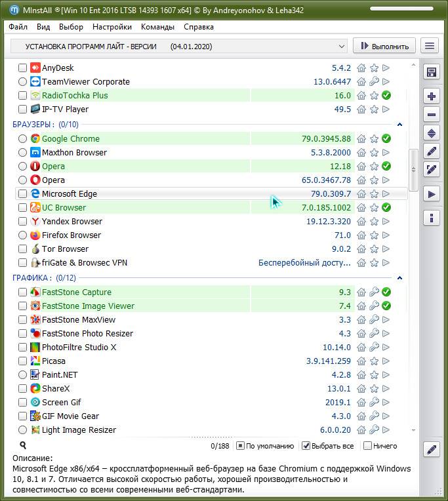Image resolution: width=448 pixels, height=501 pixels.
Task: Click home icon in ShareX row
Action: 361,388
